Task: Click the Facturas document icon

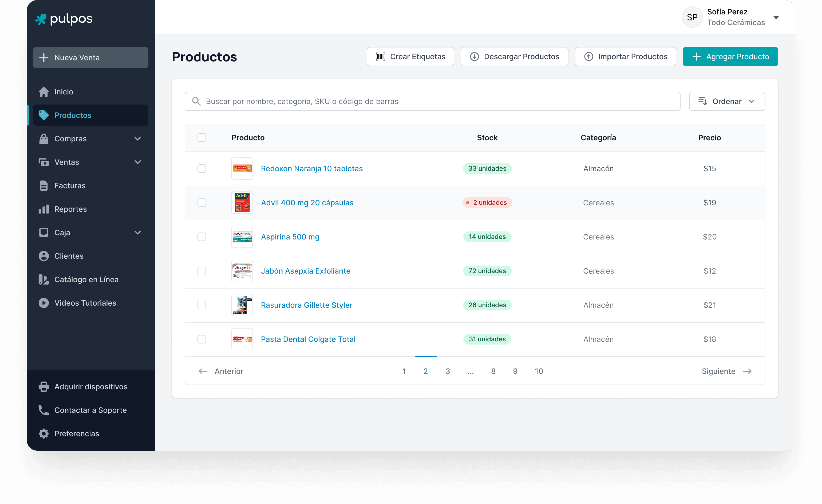Action: click(x=44, y=185)
